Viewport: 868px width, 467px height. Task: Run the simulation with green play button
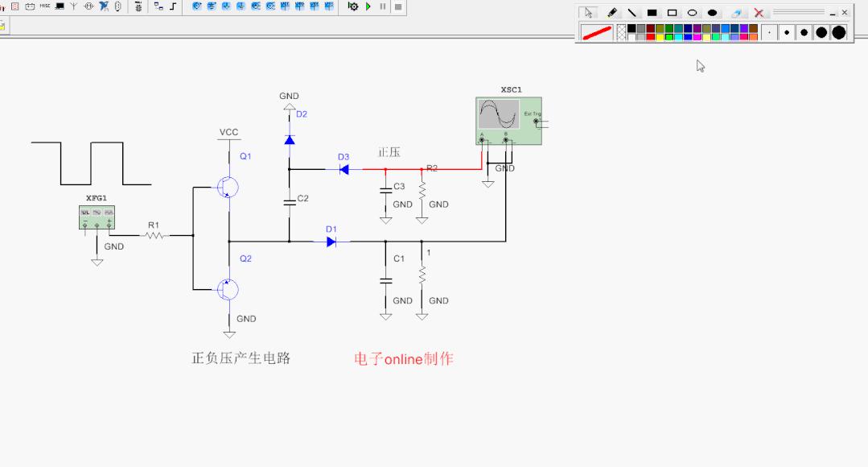[x=368, y=6]
